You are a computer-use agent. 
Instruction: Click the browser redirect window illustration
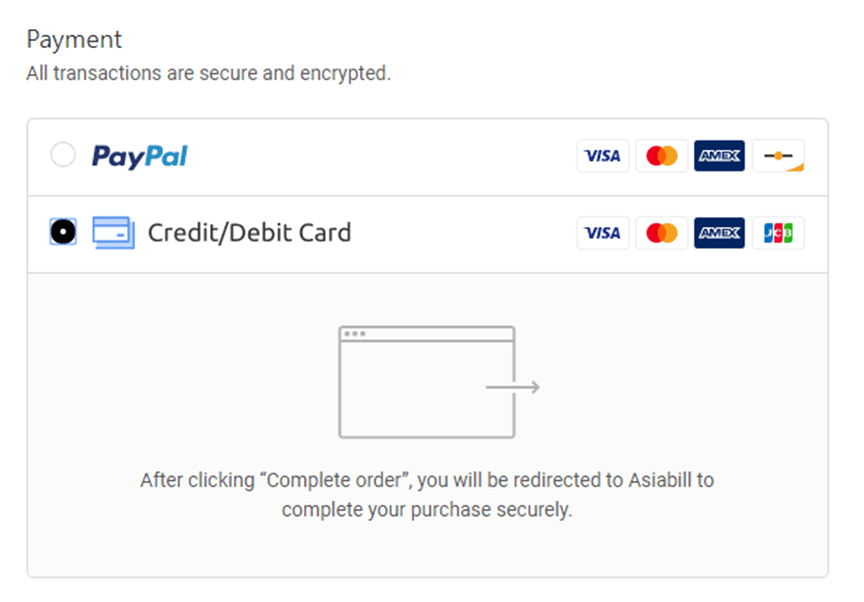[427, 382]
